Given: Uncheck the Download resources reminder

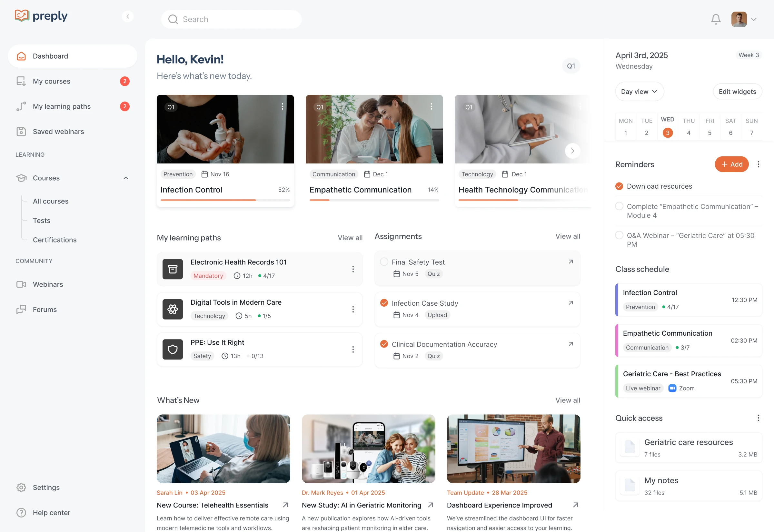Looking at the screenshot, I should 619,186.
